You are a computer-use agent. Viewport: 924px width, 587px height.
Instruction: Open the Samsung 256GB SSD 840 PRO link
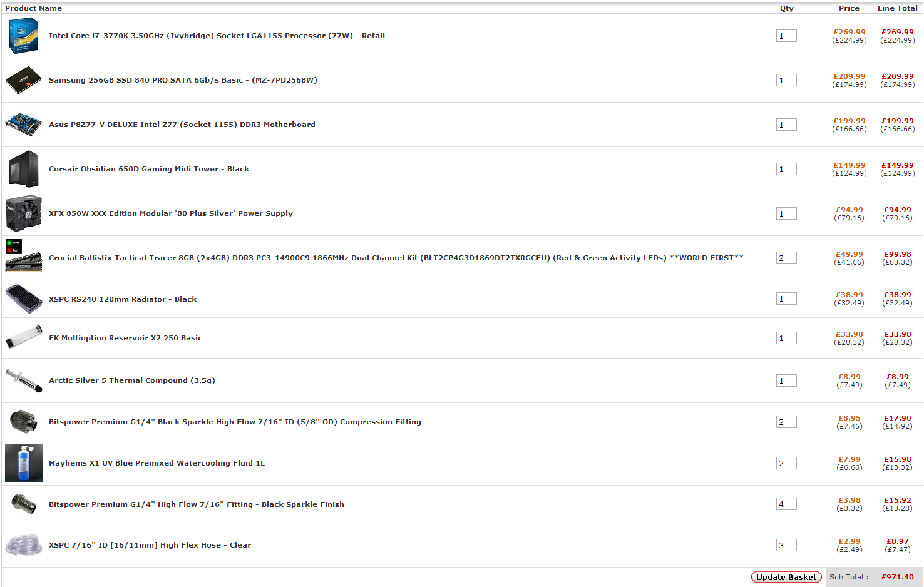[x=183, y=80]
